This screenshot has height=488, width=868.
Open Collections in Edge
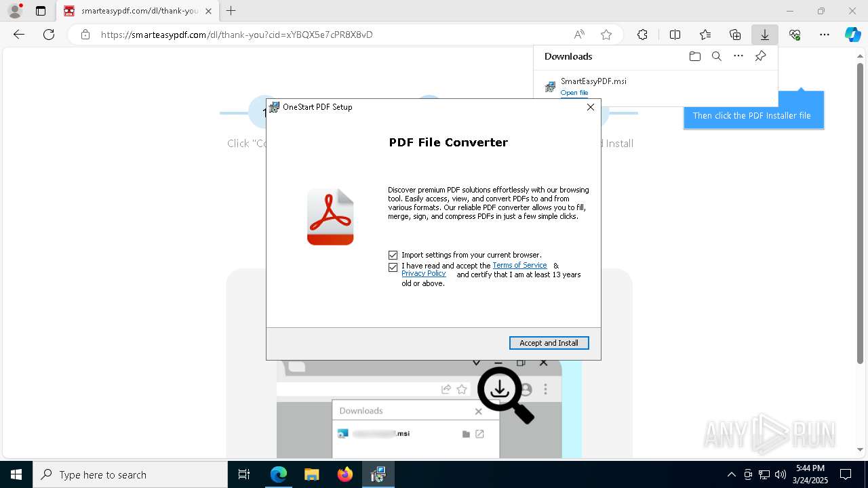735,35
